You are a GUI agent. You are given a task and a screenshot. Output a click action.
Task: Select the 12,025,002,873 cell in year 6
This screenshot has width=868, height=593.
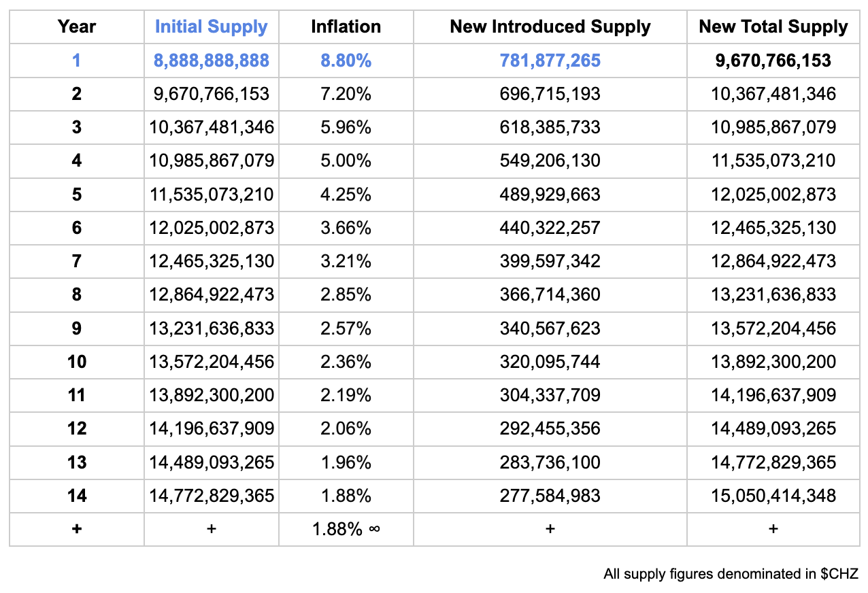(211, 228)
